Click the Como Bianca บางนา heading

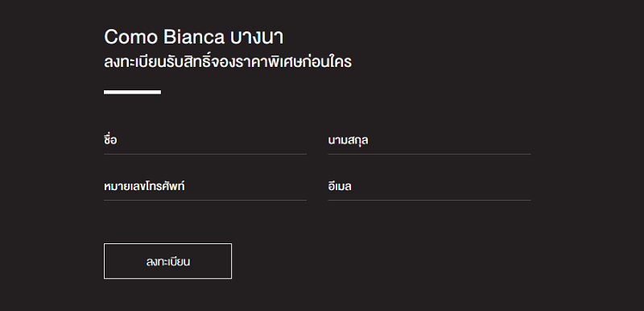pos(193,37)
